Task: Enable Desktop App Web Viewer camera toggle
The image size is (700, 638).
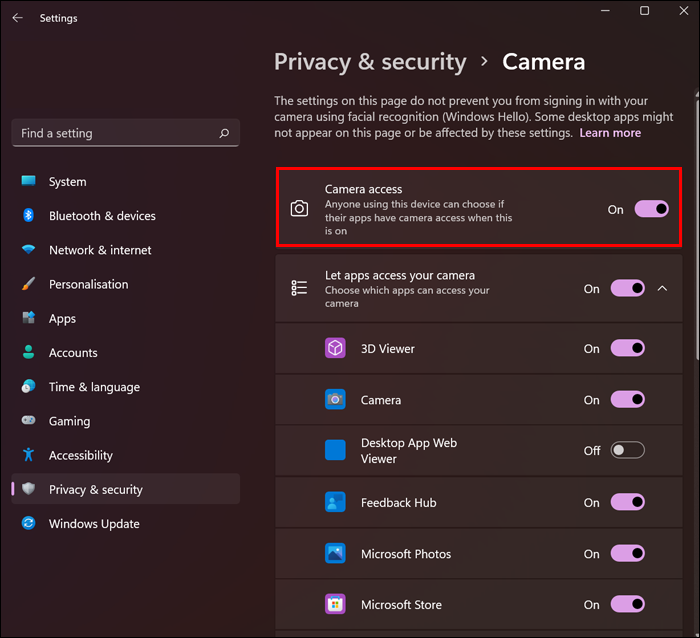Action: [628, 450]
